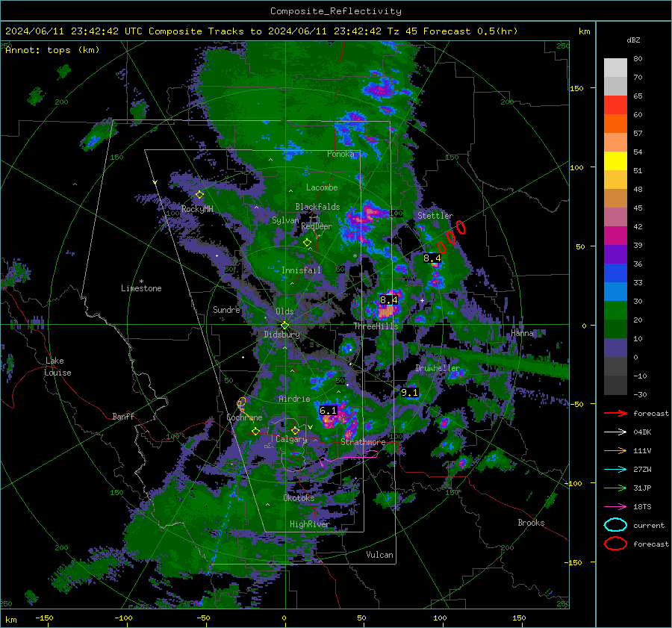
Task: Select the 9.1 km storm top label
Action: click(x=409, y=393)
